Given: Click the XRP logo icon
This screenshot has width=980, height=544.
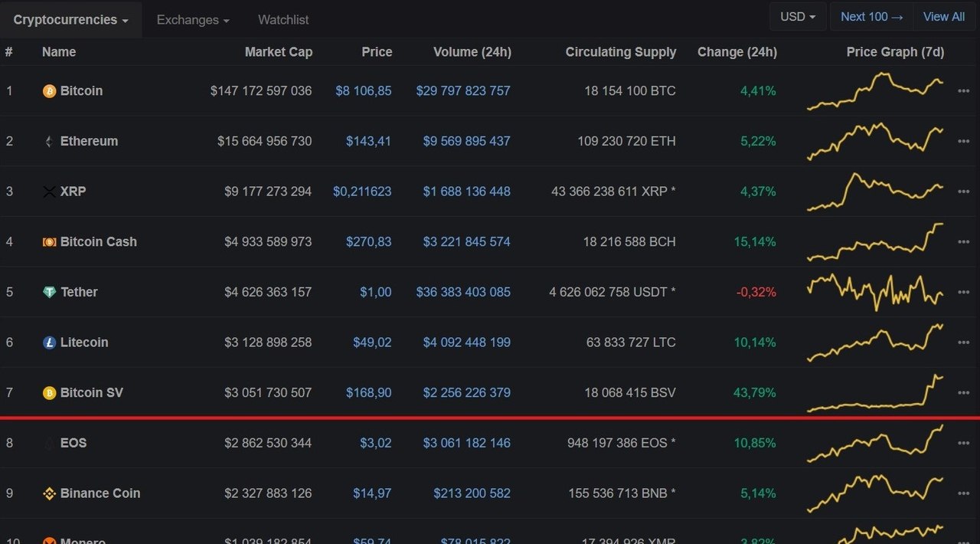Looking at the screenshot, I should click(x=49, y=192).
